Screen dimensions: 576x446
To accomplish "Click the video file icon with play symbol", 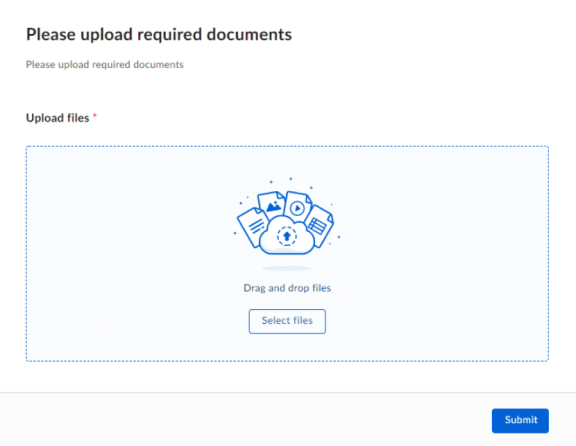I will (298, 206).
